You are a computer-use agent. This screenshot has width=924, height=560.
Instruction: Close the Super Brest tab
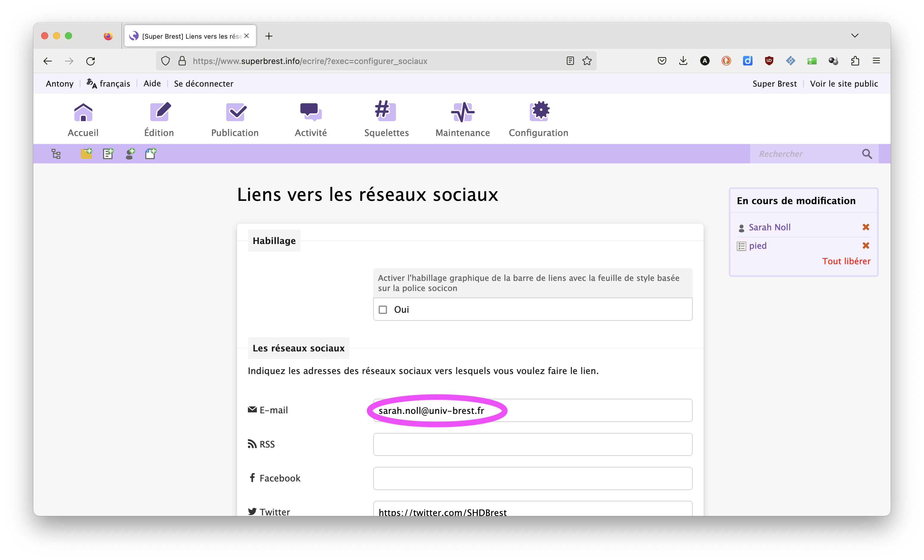[246, 36]
